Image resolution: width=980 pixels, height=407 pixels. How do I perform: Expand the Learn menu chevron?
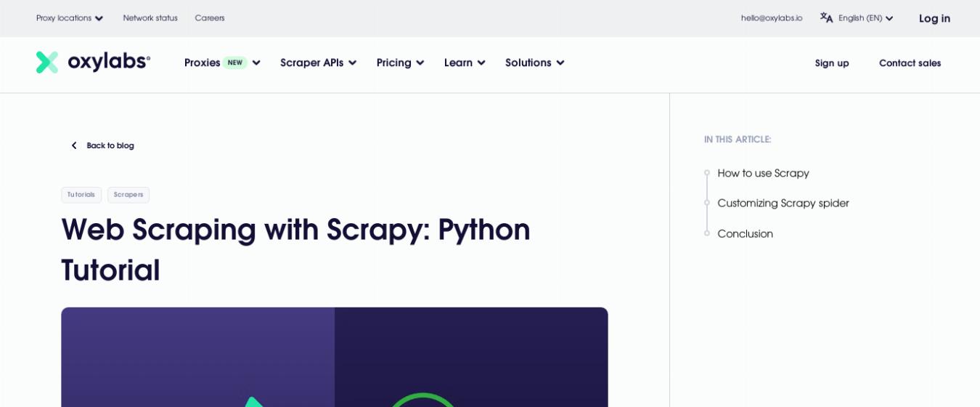481,63
